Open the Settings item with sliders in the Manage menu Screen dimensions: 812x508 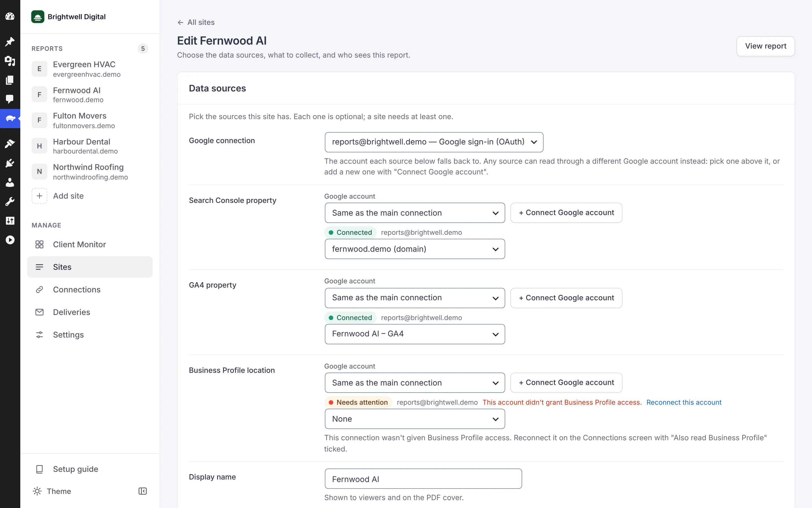click(x=90, y=335)
